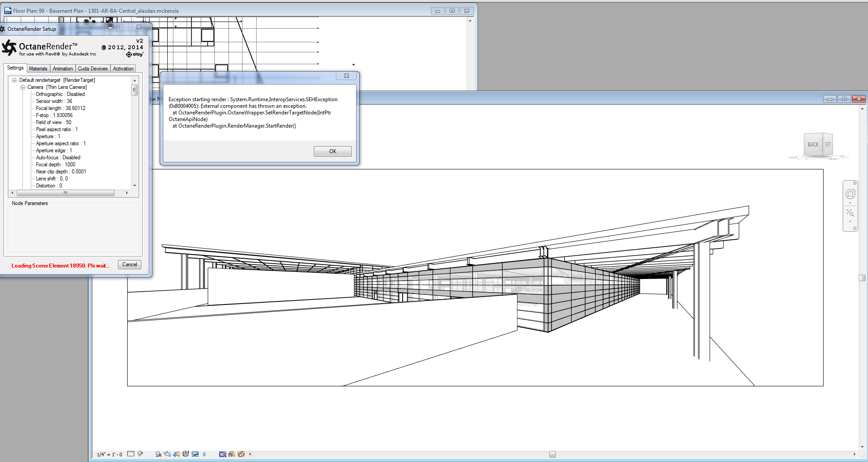Select the Settings tab
Viewport: 868px width, 462px height.
click(x=15, y=68)
